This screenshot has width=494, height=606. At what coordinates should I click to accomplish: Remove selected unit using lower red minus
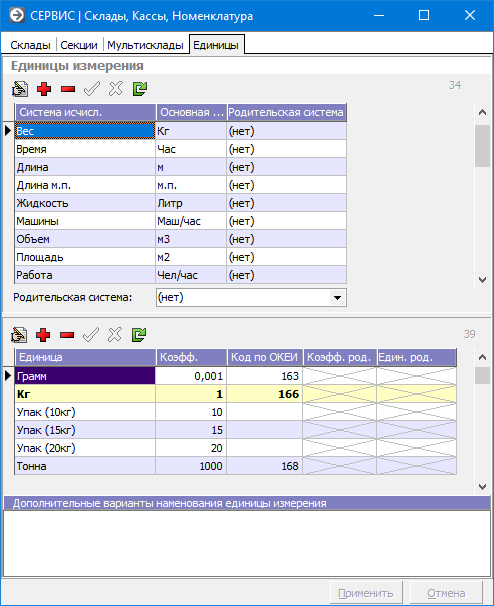[x=67, y=335]
